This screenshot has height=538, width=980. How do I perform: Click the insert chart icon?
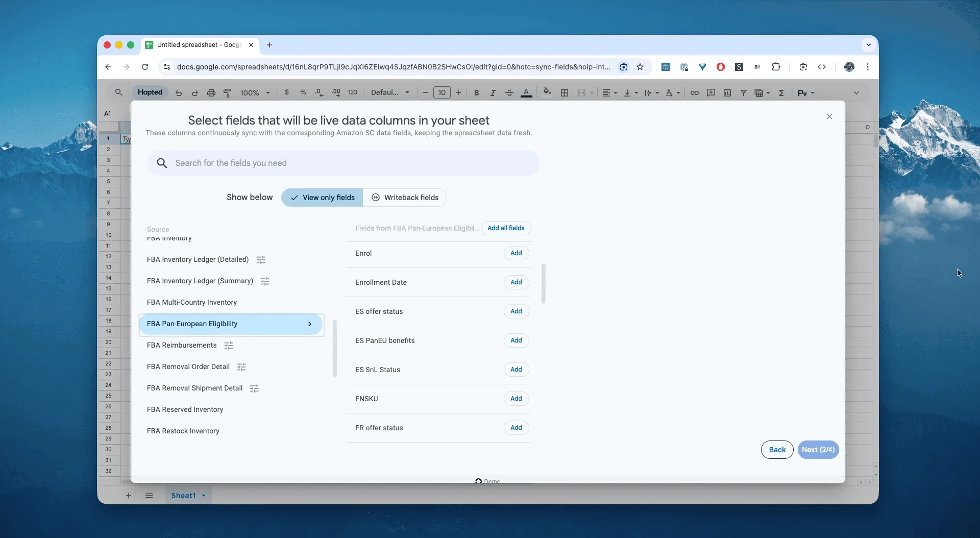tap(727, 93)
